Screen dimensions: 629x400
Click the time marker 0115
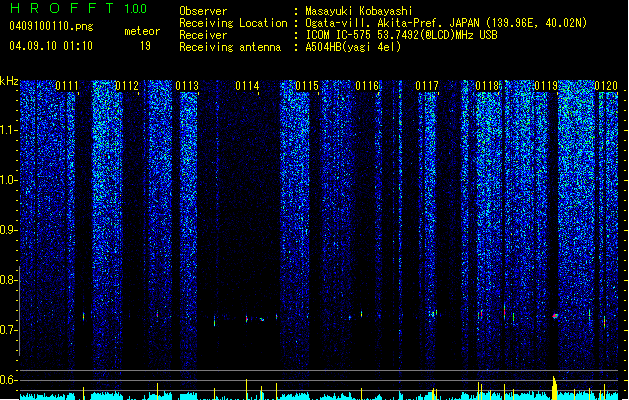pyautogui.click(x=307, y=86)
